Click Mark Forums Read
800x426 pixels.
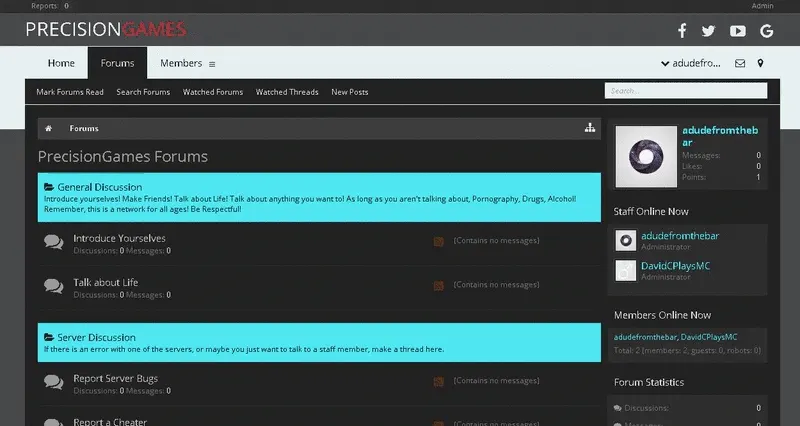click(70, 92)
